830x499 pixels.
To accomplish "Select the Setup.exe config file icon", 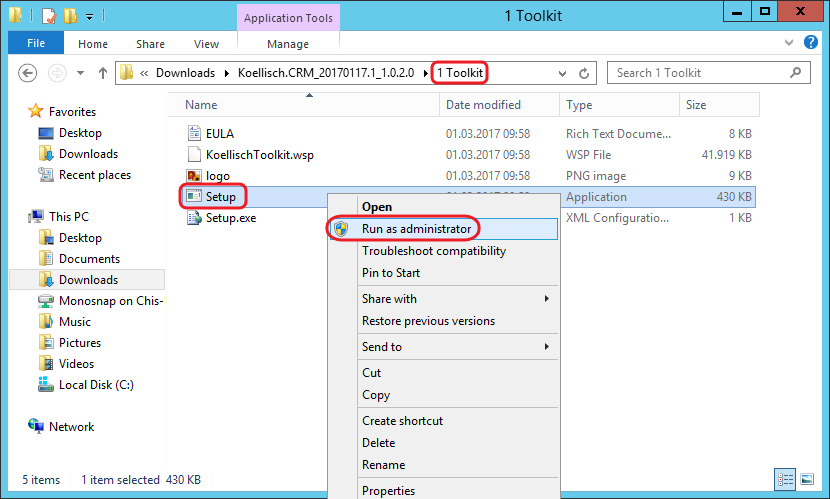I will click(194, 217).
